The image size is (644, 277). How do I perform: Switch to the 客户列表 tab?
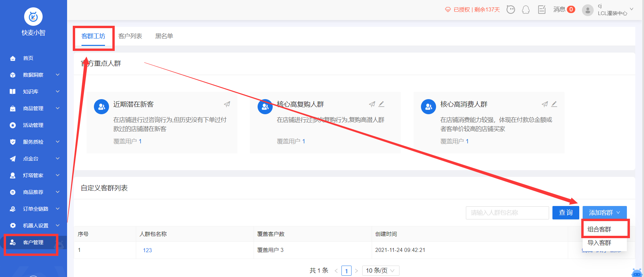[x=130, y=36]
